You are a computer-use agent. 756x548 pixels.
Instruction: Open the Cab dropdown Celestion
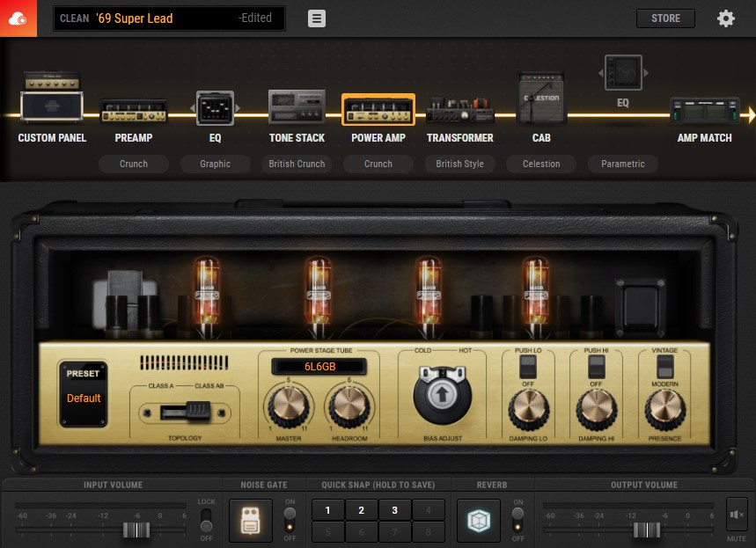tap(541, 164)
